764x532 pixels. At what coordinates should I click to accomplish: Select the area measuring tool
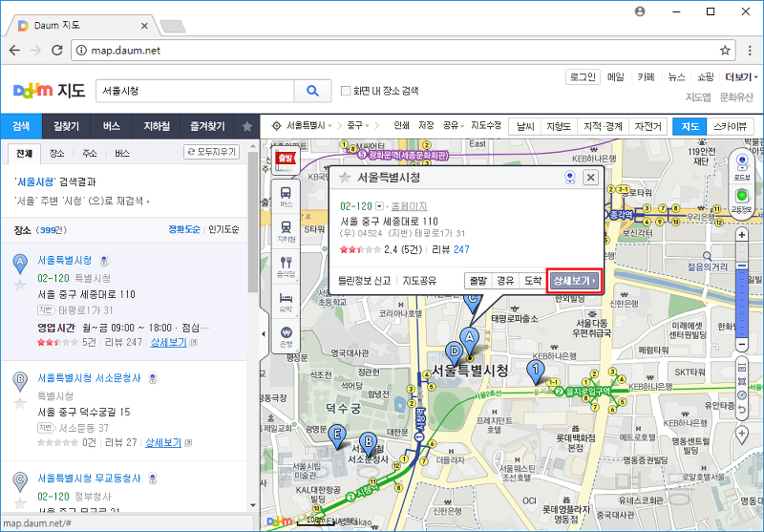[742, 381]
